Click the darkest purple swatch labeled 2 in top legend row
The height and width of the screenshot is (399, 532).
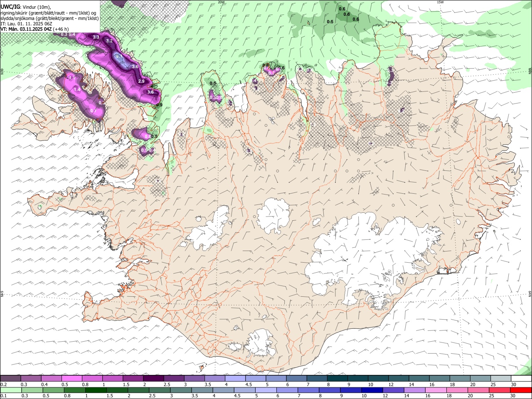pos(153,378)
